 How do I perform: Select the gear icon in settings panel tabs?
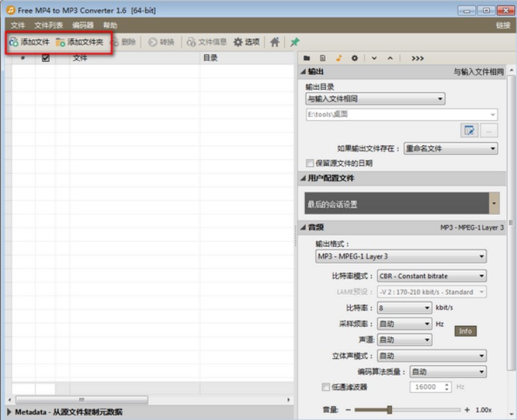coord(354,58)
